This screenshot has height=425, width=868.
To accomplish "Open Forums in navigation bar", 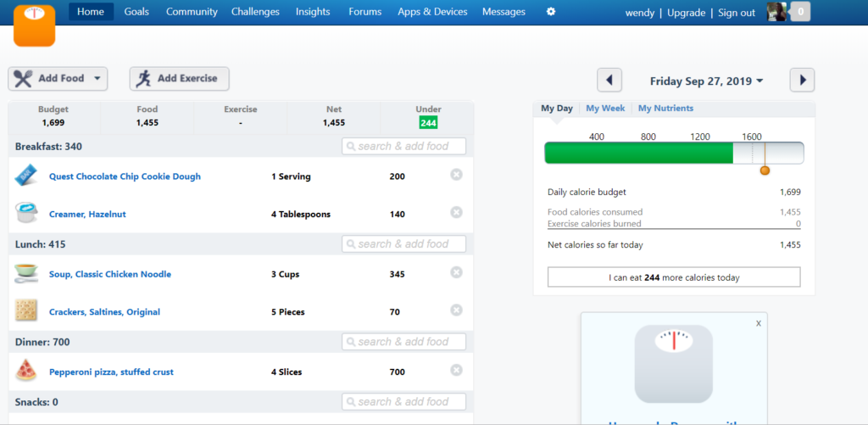I will pyautogui.click(x=364, y=12).
